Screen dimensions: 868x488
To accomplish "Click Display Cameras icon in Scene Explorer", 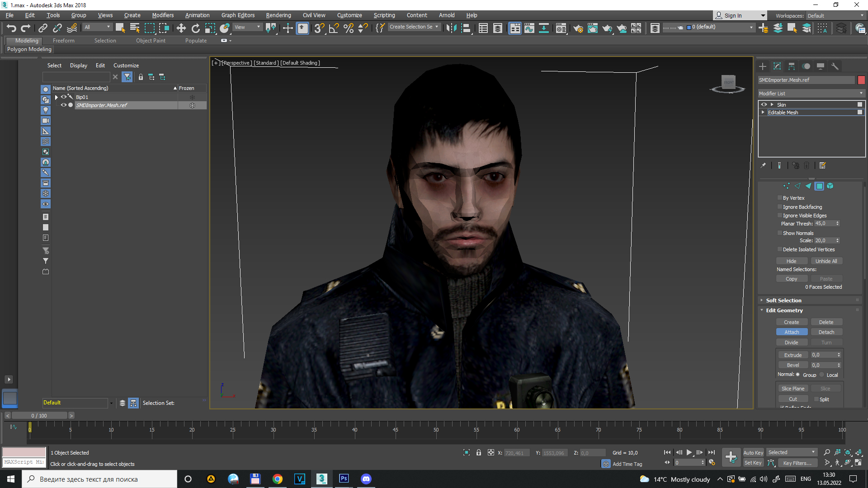I will 45,121.
